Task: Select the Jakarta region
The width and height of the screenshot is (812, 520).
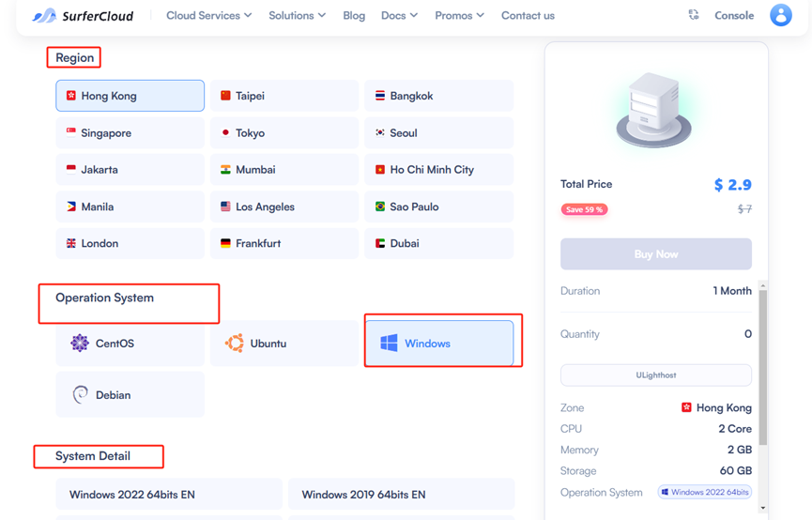Action: click(x=130, y=170)
